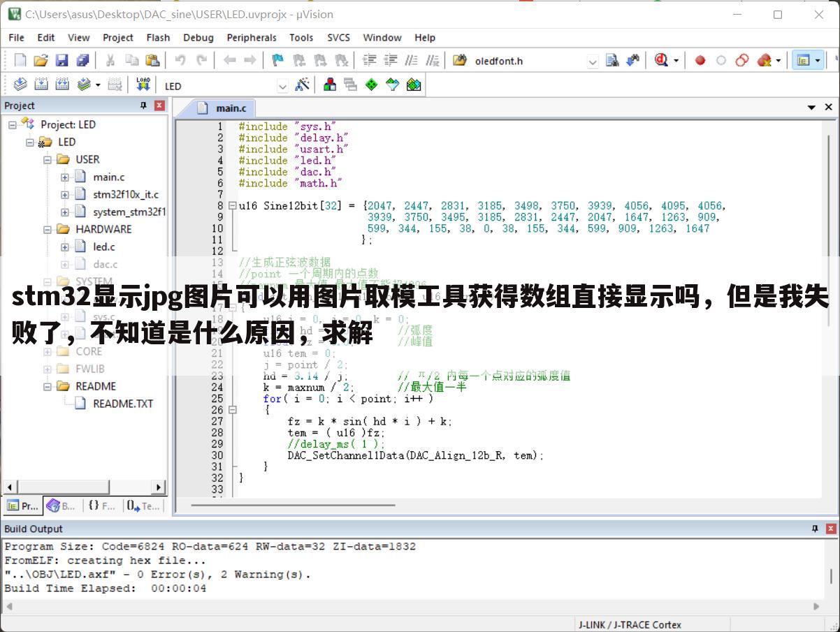Open window layout configuration dropdown

(818, 61)
